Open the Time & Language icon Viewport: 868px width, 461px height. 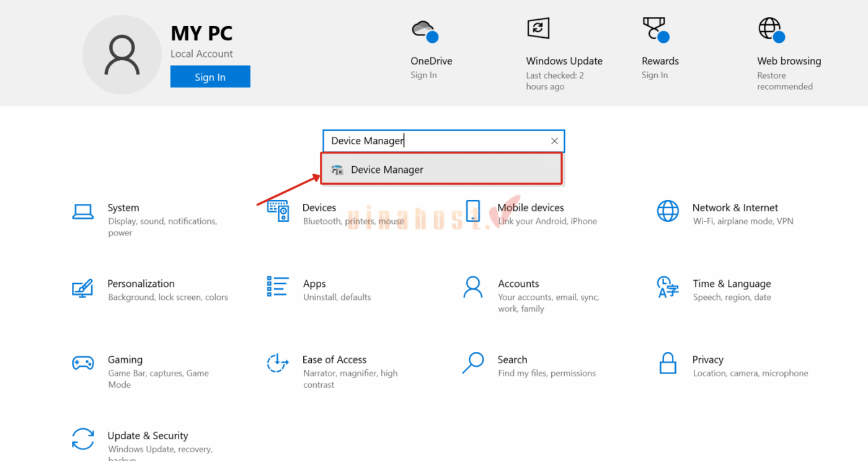668,288
